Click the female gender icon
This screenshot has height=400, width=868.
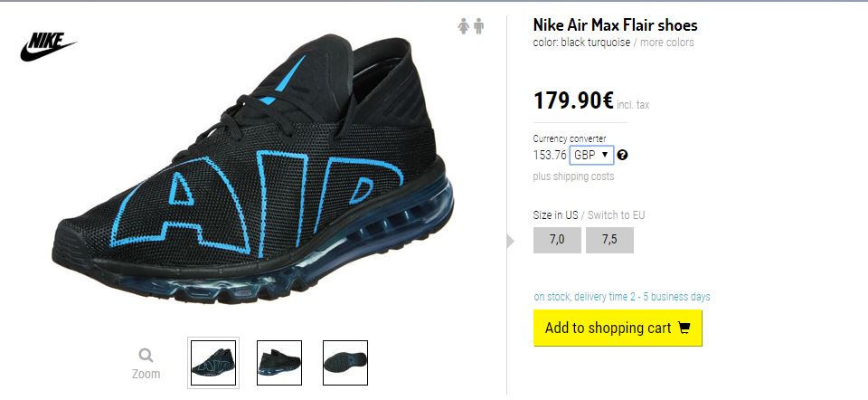tap(463, 26)
